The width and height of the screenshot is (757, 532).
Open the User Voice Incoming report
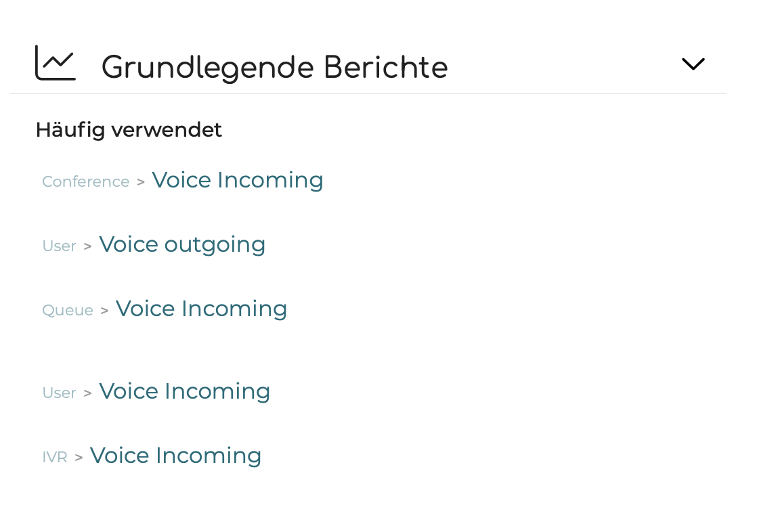[184, 391]
